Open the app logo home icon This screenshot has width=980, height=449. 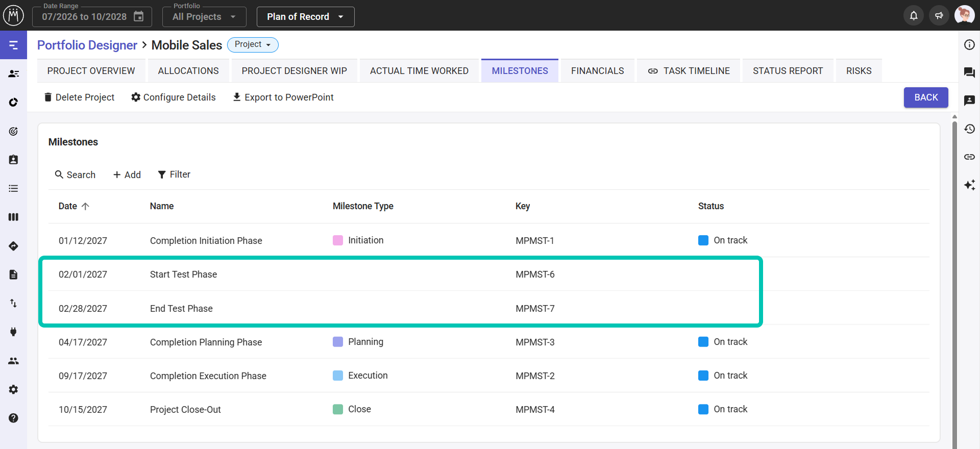click(13, 15)
